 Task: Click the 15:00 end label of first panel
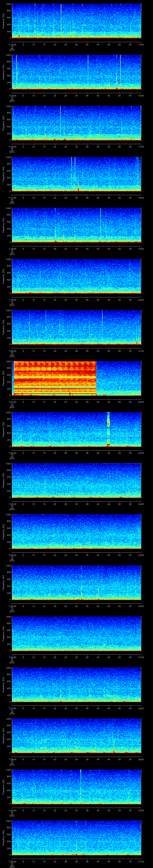[x=141, y=44]
